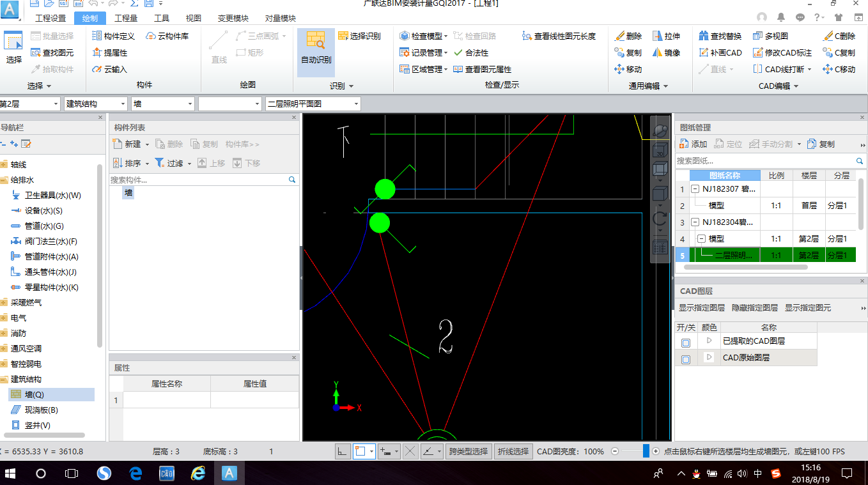Click the 拉伸 stretch tool

(667, 36)
